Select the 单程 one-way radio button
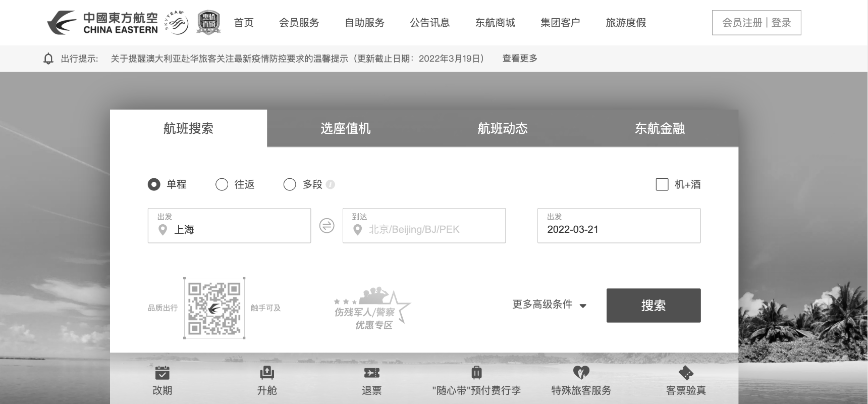Viewport: 868px width, 404px height. click(x=154, y=184)
